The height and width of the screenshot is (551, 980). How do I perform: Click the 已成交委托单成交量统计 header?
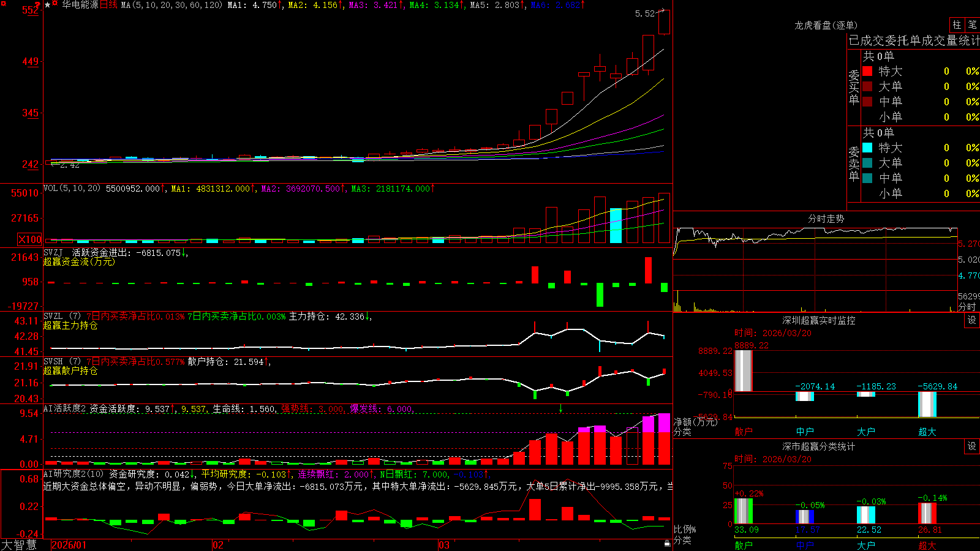pyautogui.click(x=914, y=40)
